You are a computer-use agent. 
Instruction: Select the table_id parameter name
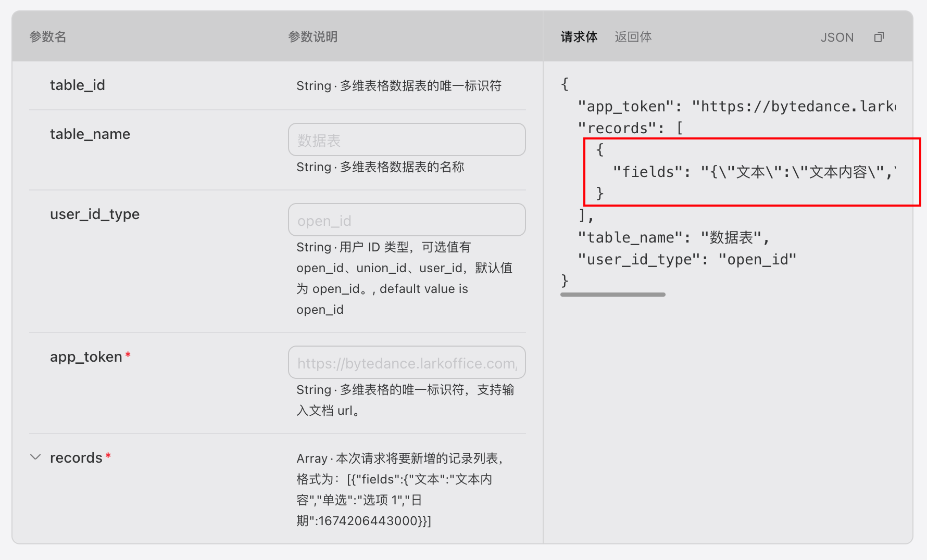(x=78, y=85)
